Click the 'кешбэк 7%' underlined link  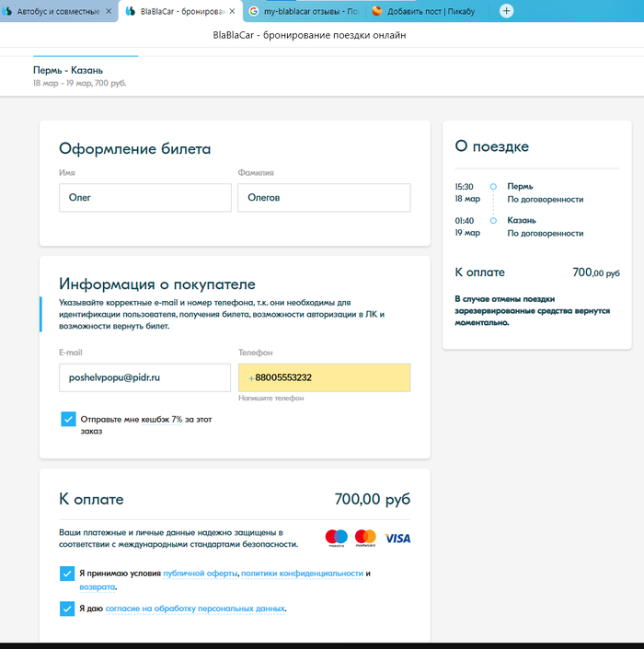[162, 419]
